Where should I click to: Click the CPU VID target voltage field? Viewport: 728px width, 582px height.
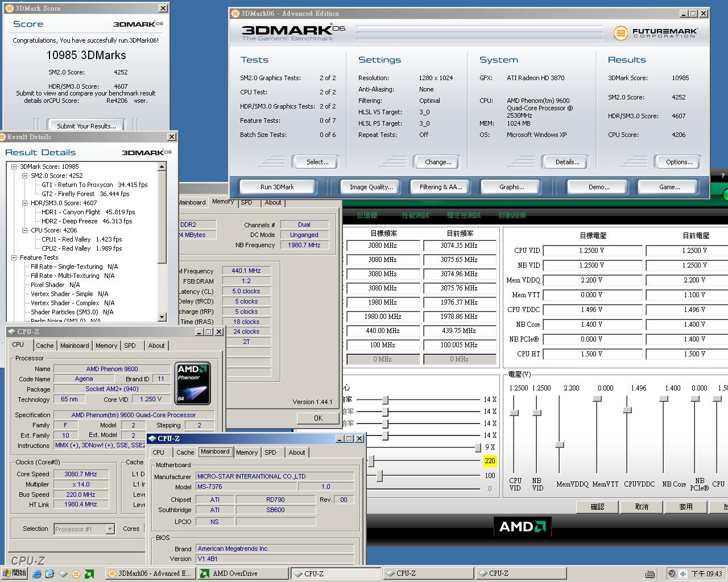click(592, 251)
